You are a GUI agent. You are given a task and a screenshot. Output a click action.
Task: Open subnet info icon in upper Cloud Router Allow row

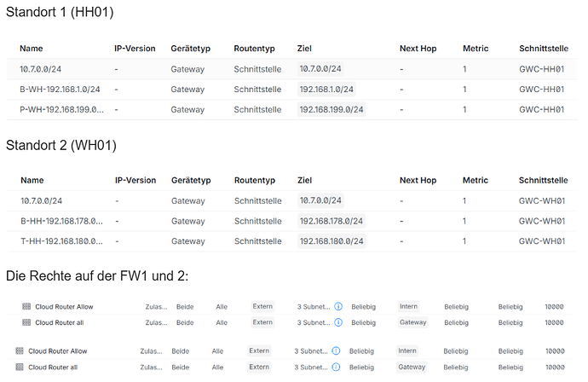[x=338, y=307]
